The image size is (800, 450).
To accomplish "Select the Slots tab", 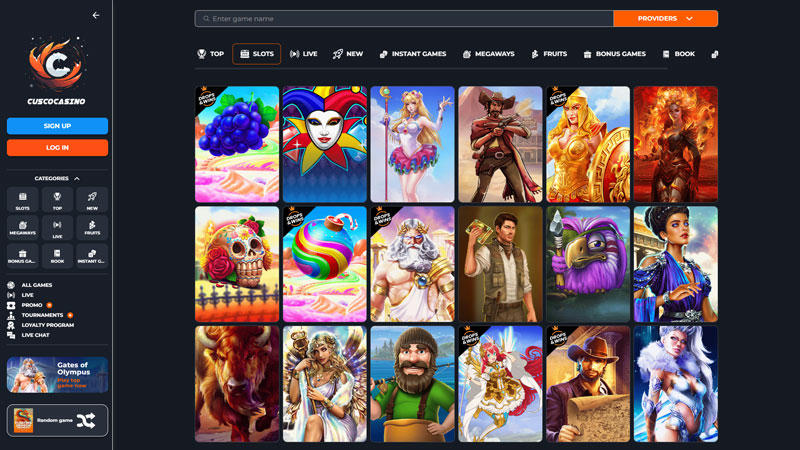I will click(x=257, y=54).
